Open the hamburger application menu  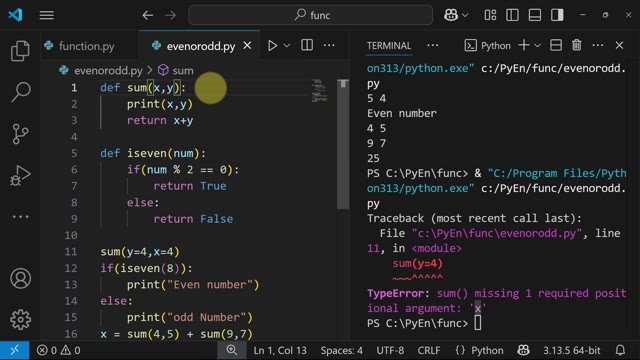point(47,15)
